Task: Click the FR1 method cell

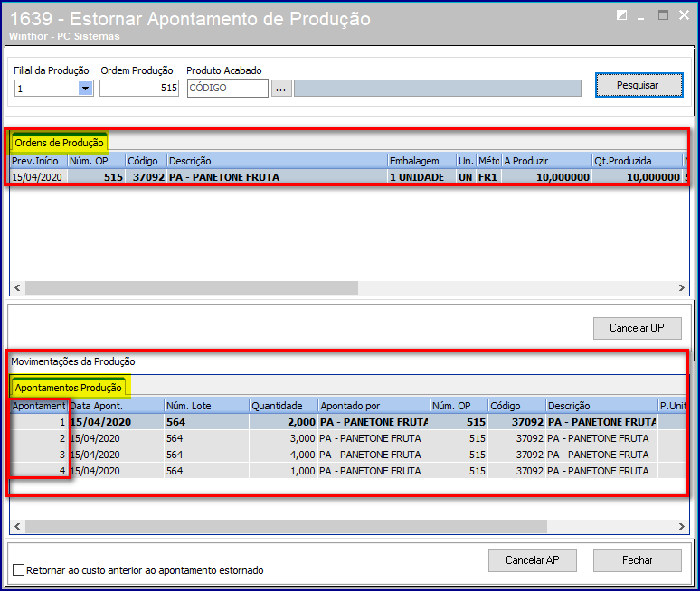Action: [x=489, y=177]
